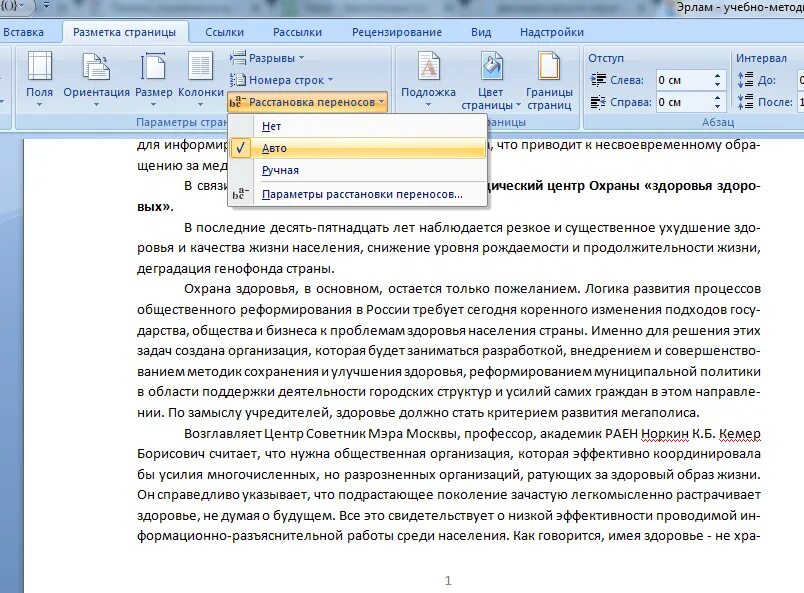Viewport: 804px width, 593px height.
Task: Expand the Размер dropdown arrow
Action: 153,105
